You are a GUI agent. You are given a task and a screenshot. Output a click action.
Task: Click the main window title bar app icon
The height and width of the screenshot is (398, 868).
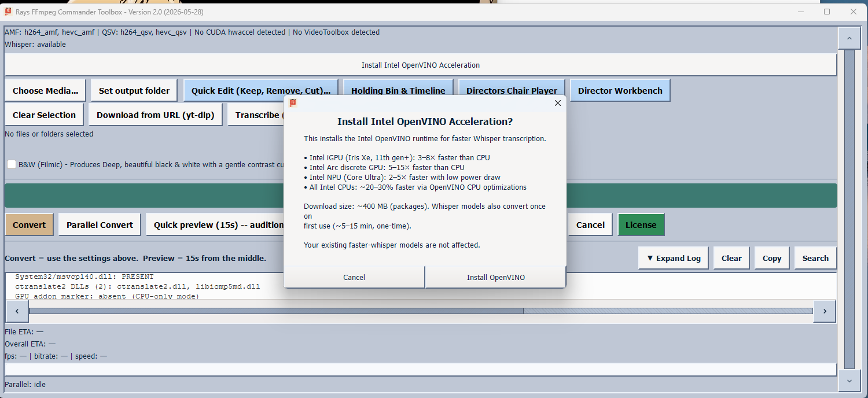8,12
